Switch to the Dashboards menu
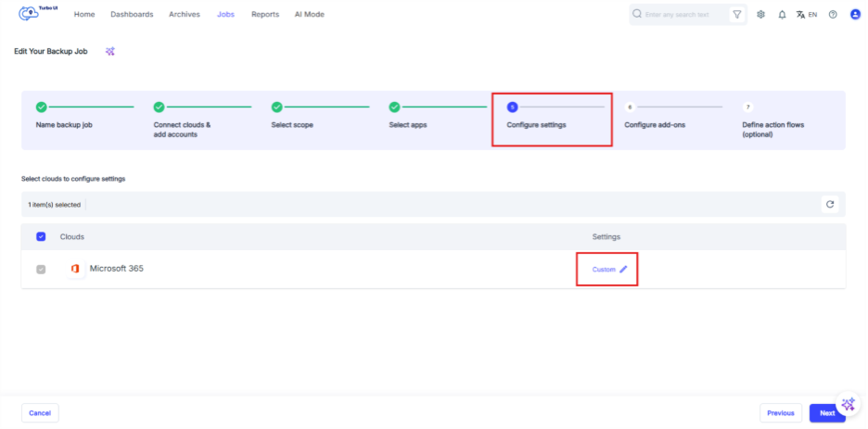868x429 pixels. click(132, 15)
